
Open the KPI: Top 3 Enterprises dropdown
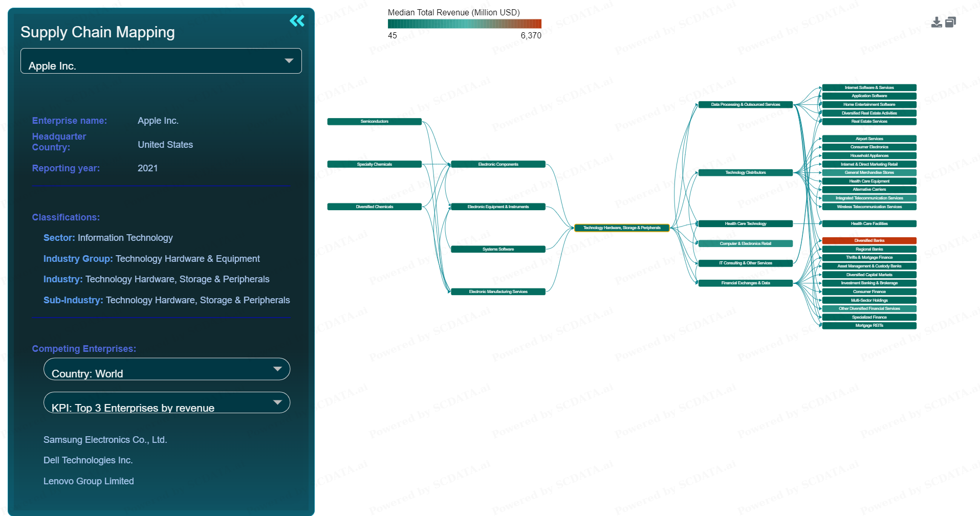tap(166, 402)
